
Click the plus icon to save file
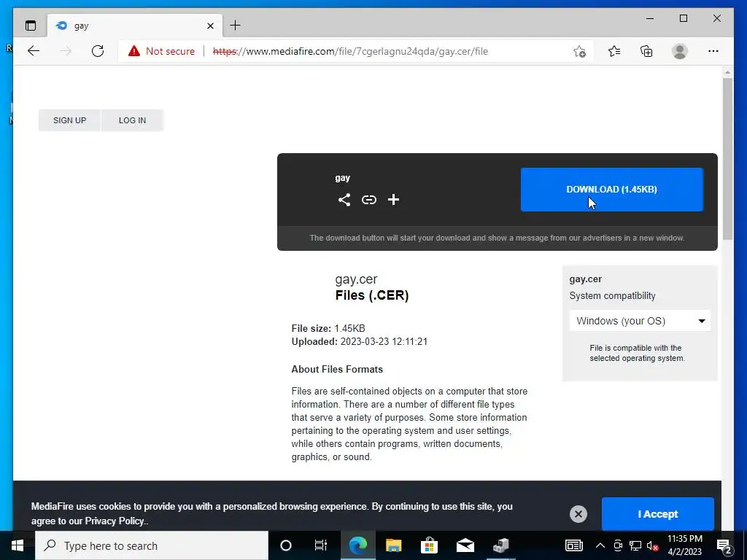393,200
